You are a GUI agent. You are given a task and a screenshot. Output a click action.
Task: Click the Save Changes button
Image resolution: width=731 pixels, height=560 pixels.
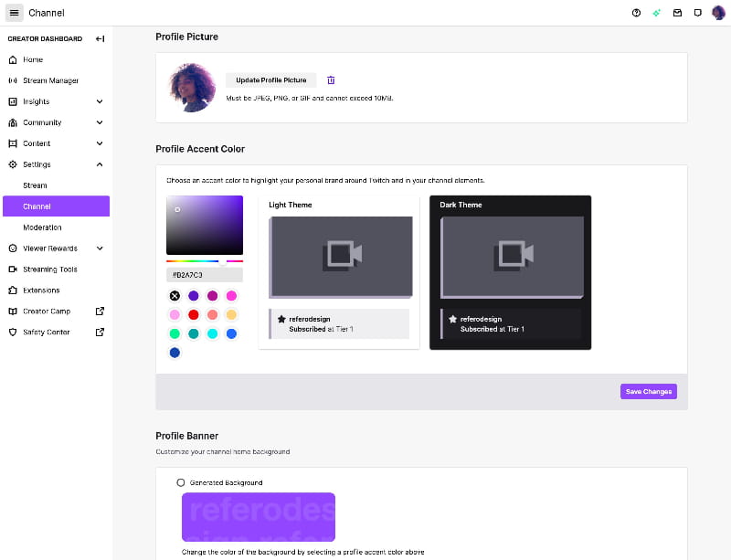coord(649,391)
